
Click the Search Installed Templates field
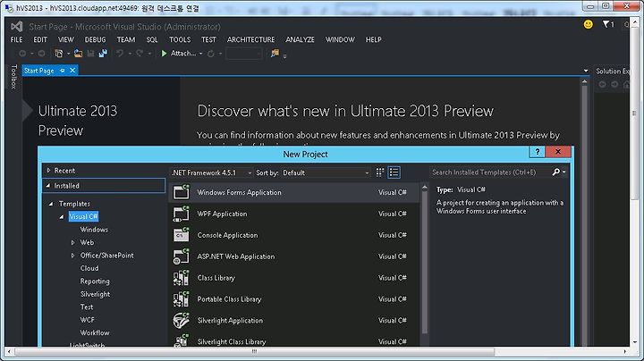pyautogui.click(x=491, y=172)
